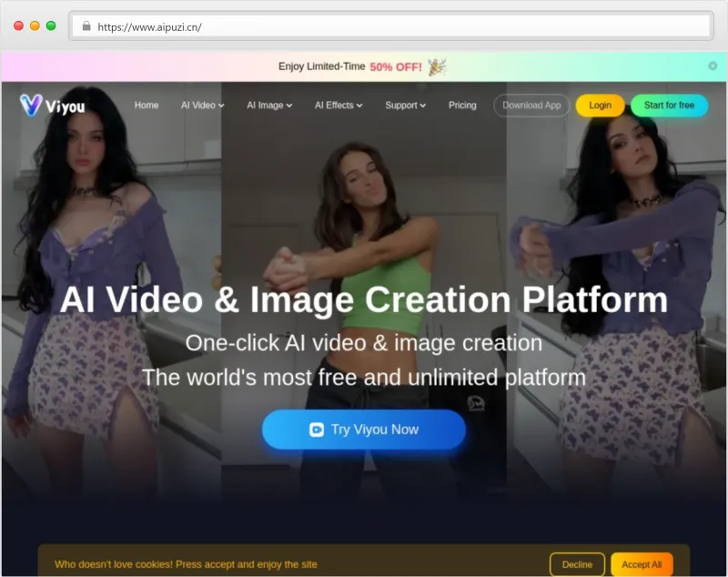Click the green maximize window button
The image size is (728, 577).
pos(51,26)
